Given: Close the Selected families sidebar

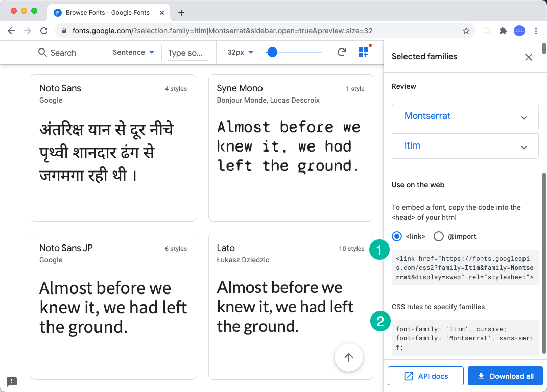Looking at the screenshot, I should click(x=529, y=57).
